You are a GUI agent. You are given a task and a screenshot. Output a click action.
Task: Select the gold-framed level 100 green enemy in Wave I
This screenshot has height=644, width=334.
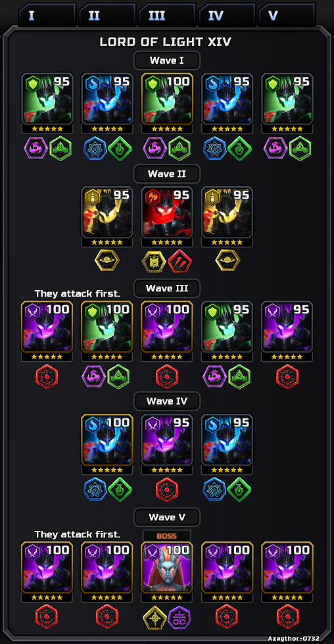point(167,99)
